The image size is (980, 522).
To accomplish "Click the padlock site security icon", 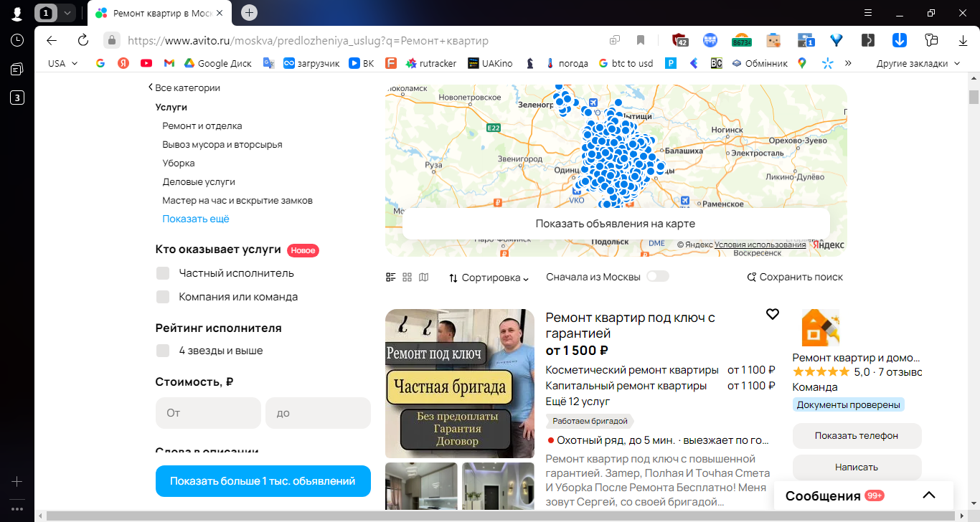I will pos(111,40).
